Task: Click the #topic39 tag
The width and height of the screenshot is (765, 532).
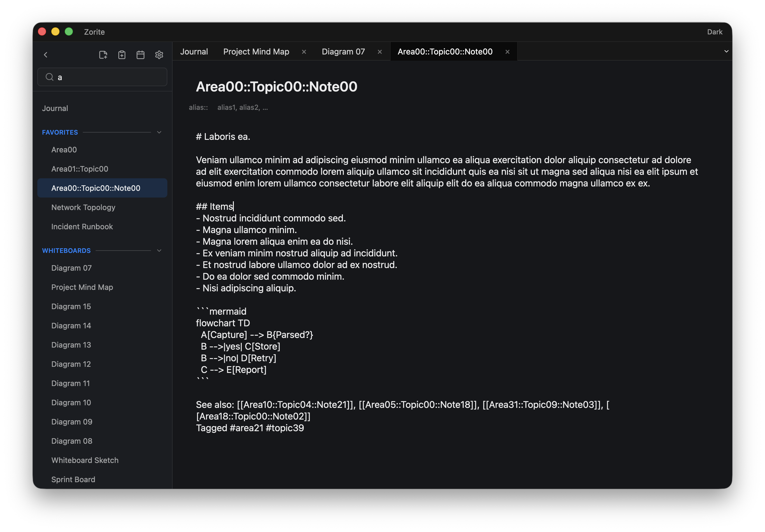Action: coord(285,428)
